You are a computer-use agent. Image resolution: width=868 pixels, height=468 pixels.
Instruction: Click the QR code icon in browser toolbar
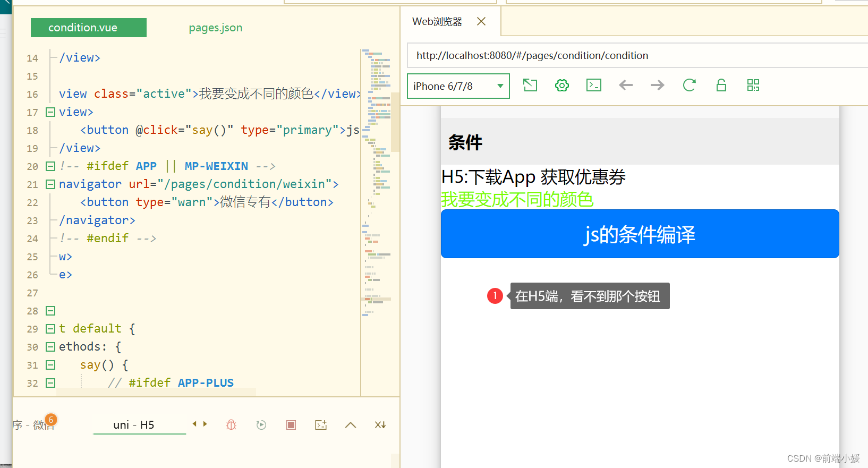[753, 85]
